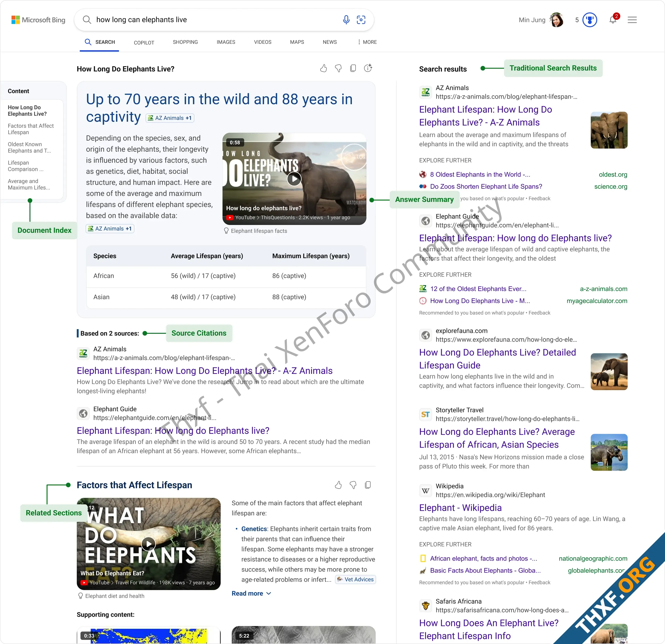Screen dimensions: 665x644
Task: Open the IMAGES tab
Action: (x=226, y=42)
